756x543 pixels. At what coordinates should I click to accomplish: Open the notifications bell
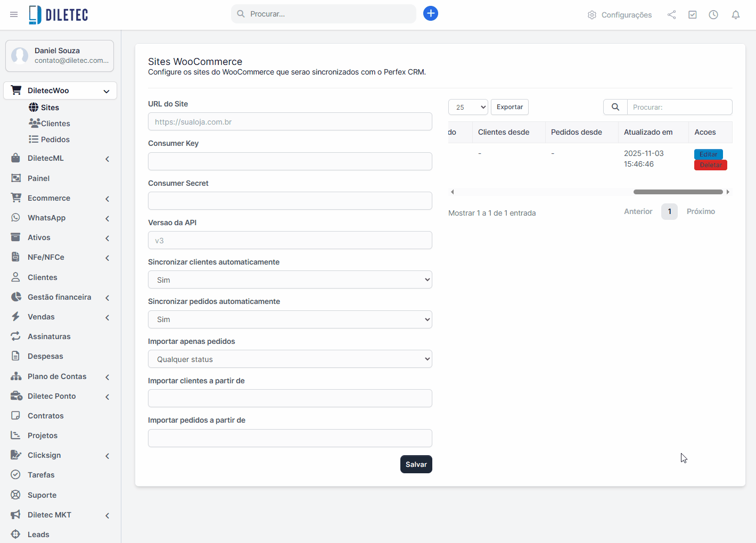click(736, 15)
